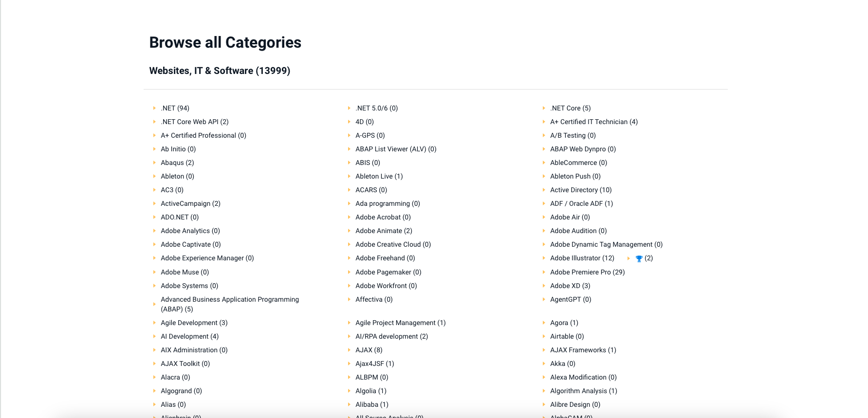The height and width of the screenshot is (418, 868).
Task: Open the .NET (94) category
Action: coord(175,108)
